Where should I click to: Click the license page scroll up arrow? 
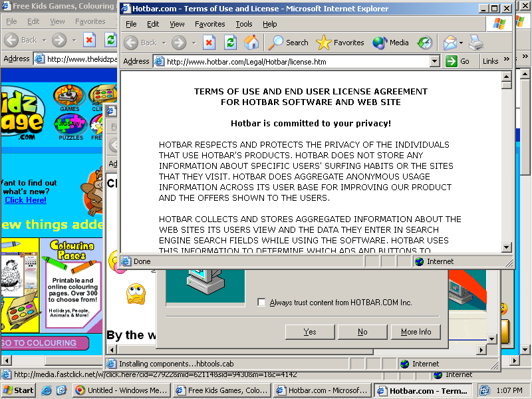pos(506,76)
